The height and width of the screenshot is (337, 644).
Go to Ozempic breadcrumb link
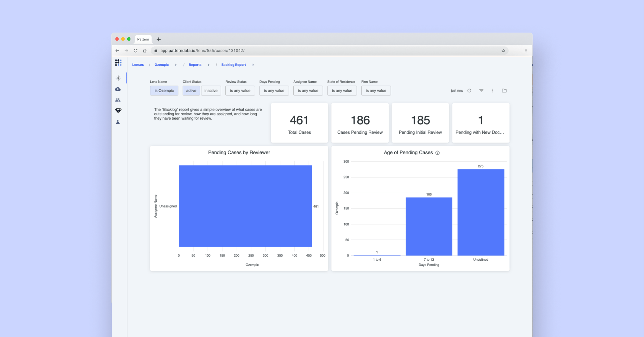tap(162, 65)
